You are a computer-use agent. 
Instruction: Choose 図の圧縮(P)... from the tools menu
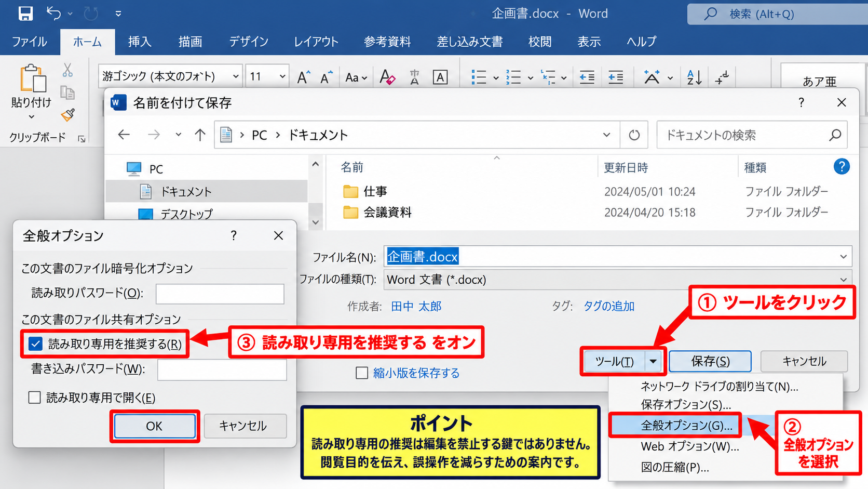click(x=675, y=468)
